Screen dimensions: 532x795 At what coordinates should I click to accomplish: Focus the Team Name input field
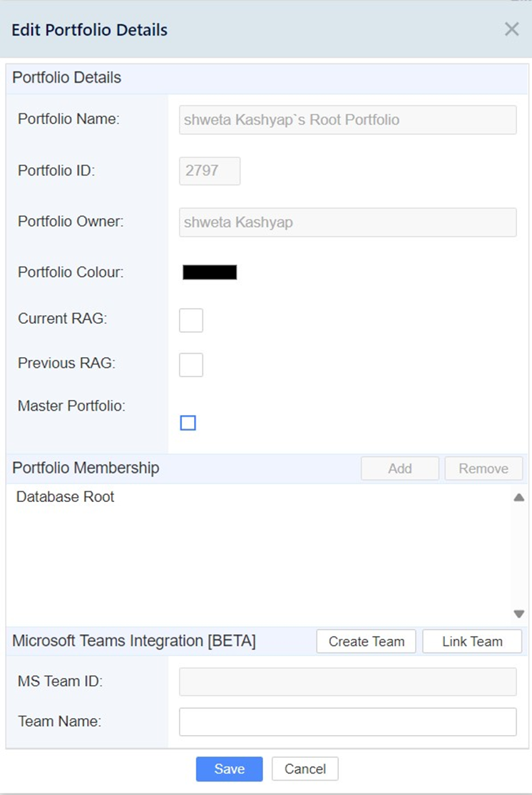[348, 722]
